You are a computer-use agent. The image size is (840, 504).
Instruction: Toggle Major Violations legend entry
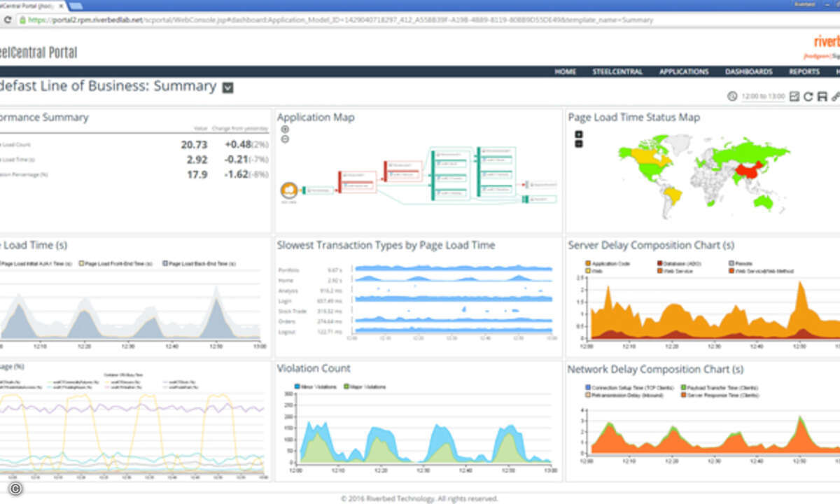(x=365, y=386)
